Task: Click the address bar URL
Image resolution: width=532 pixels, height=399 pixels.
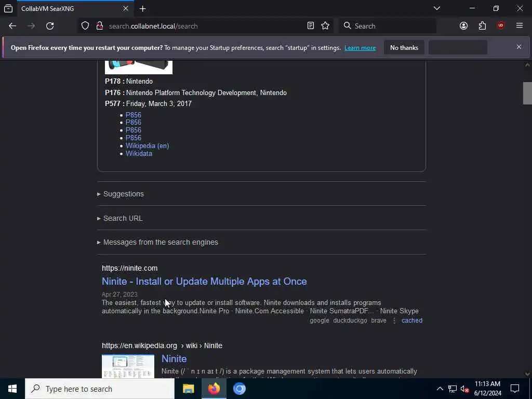Action: tap(153, 26)
